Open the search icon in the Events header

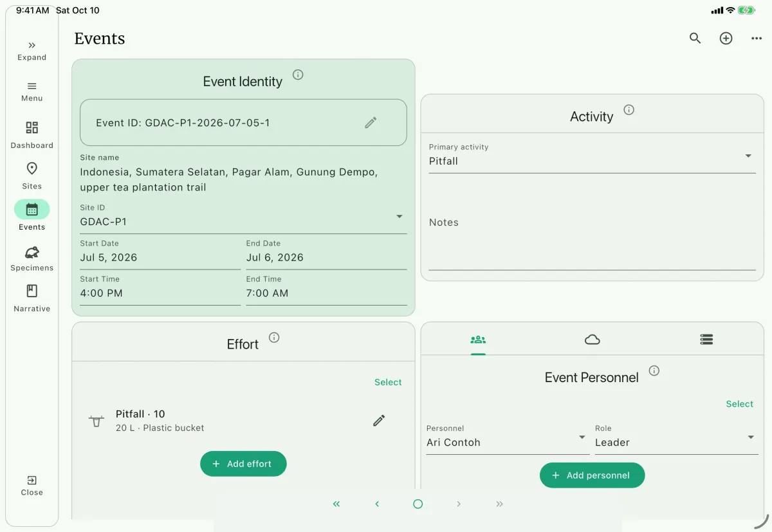pos(695,39)
